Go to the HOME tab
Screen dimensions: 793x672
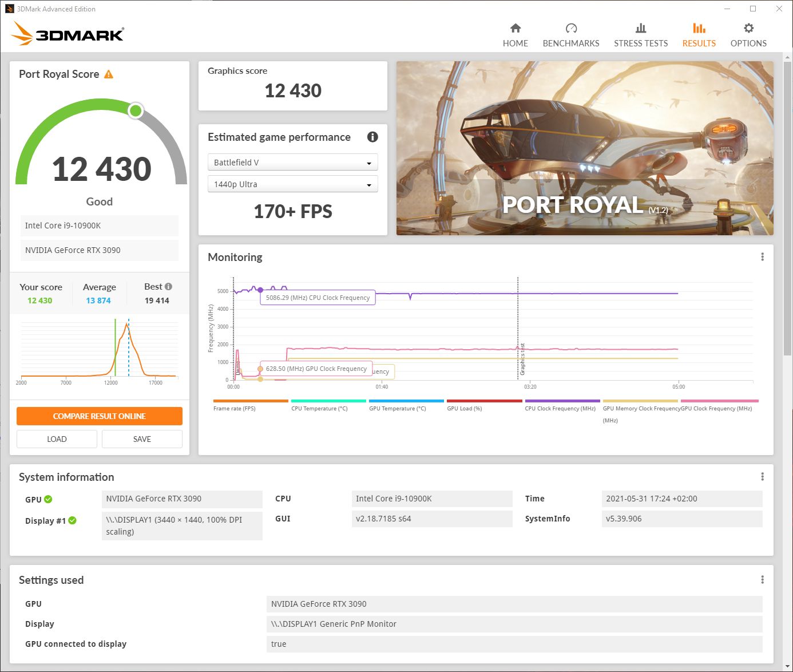pyautogui.click(x=515, y=35)
